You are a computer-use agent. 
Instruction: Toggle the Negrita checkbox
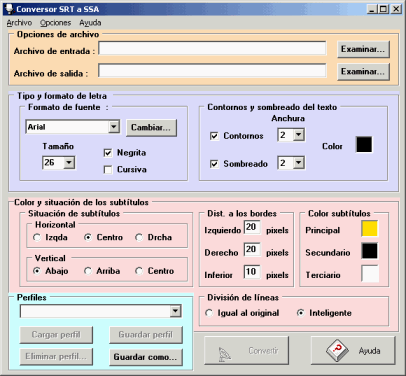pyautogui.click(x=108, y=153)
